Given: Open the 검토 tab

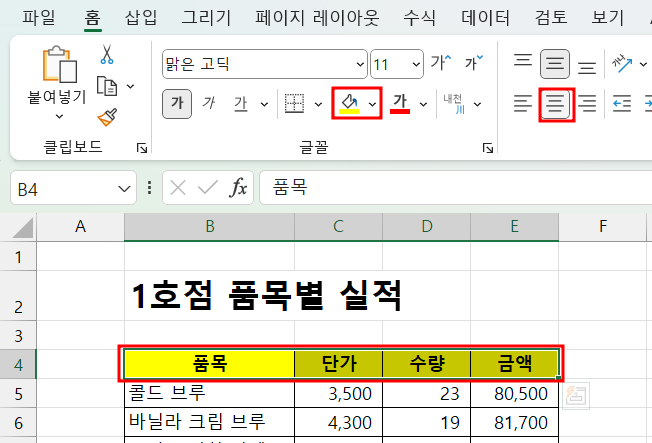Looking at the screenshot, I should click(x=551, y=17).
